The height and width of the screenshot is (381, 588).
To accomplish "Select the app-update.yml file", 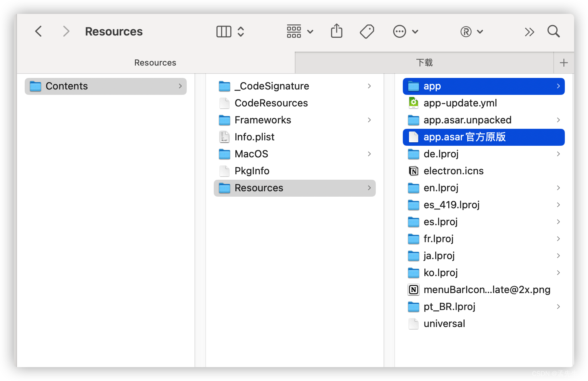I will pyautogui.click(x=484, y=103).
